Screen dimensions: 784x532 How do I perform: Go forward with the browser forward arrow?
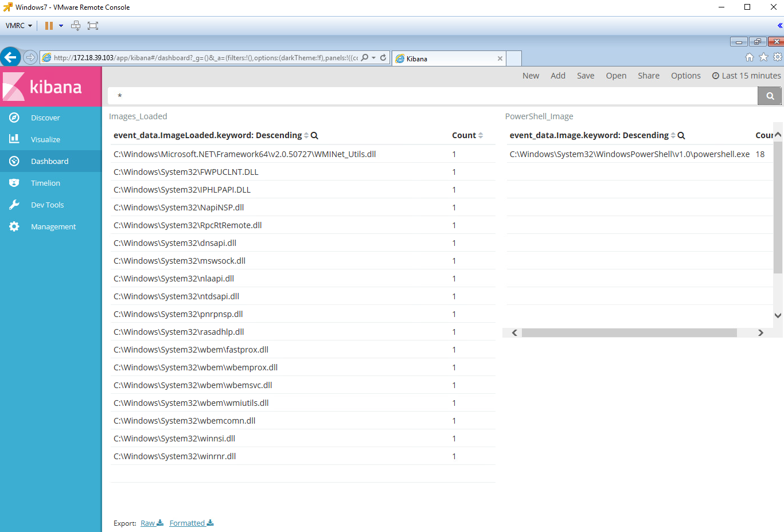coord(30,57)
